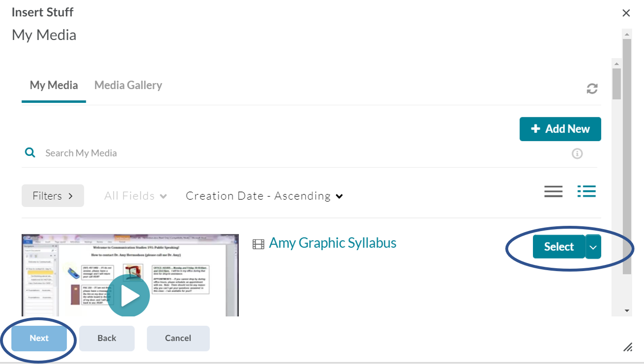
Task: Switch to the My Media tab
Action: coord(54,85)
